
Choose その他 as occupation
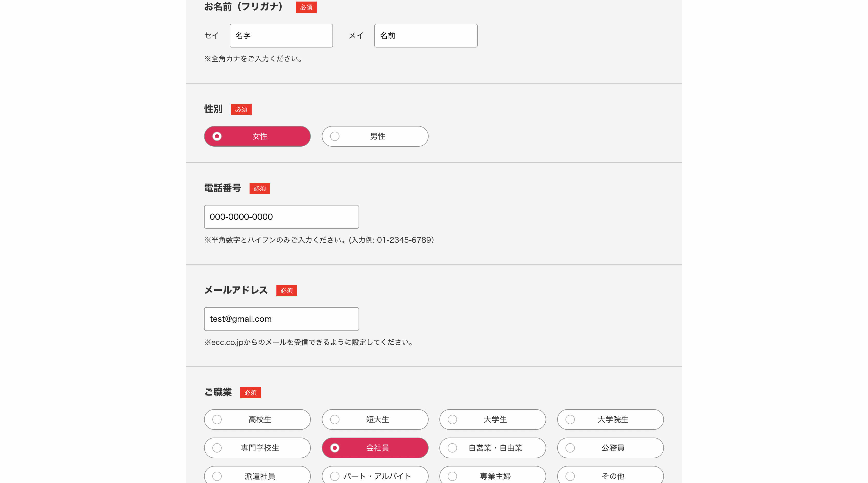pos(610,475)
